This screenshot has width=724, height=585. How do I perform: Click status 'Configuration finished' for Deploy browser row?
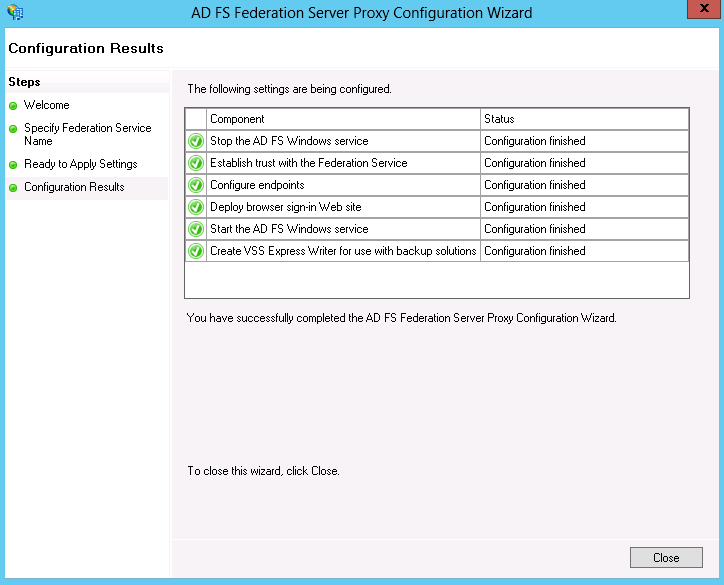[x=585, y=207]
